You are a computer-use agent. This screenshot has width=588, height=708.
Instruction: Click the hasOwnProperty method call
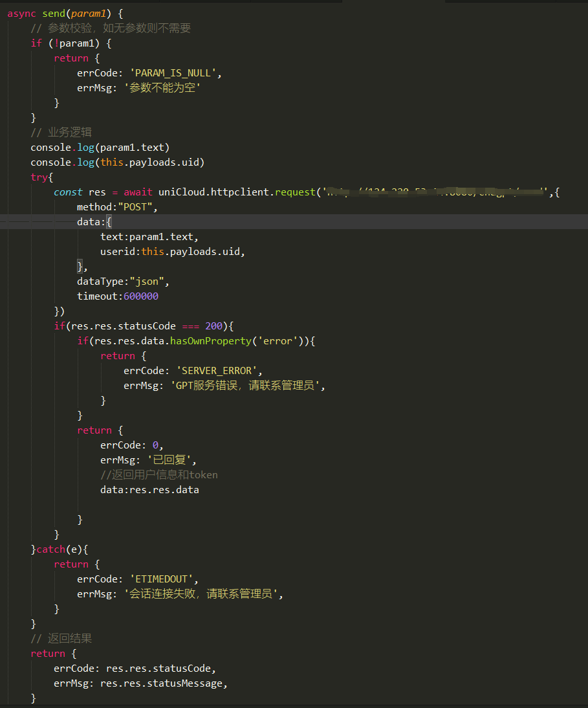[210, 340]
